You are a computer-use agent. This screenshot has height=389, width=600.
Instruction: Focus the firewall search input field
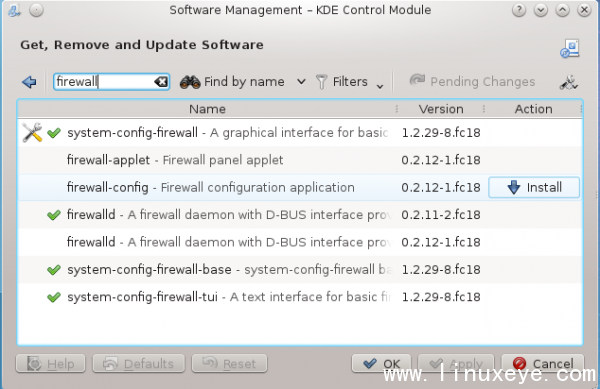pos(104,81)
